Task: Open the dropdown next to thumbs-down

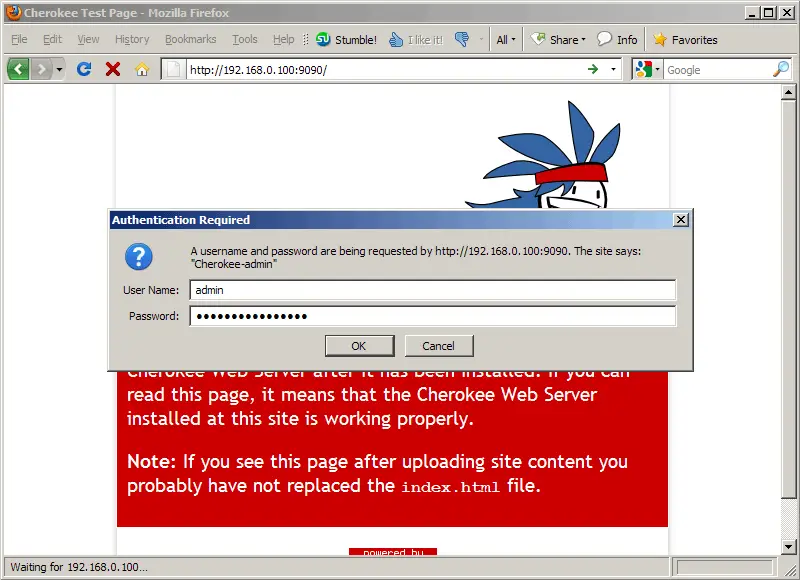Action: (481, 39)
